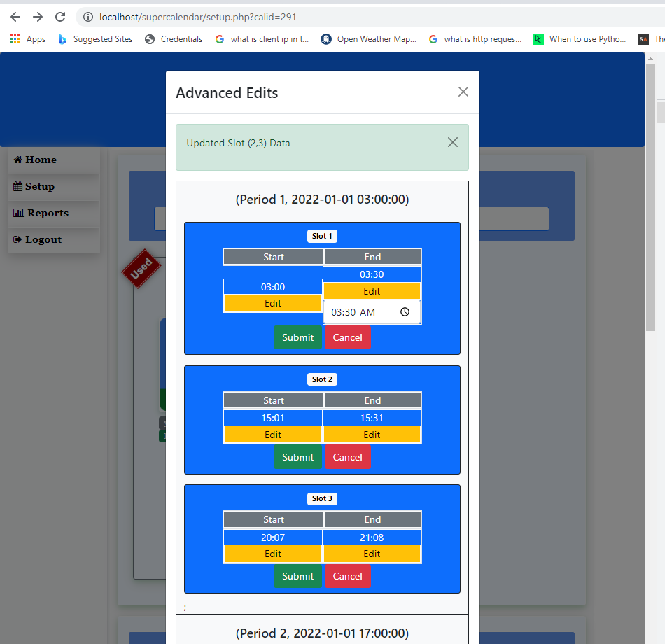Click the page vertical scrollbar thumb

point(650,197)
